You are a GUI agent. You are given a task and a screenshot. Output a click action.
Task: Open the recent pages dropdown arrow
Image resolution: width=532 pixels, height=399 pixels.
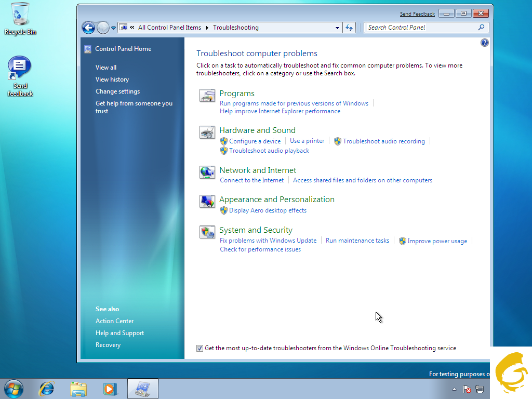(114, 28)
